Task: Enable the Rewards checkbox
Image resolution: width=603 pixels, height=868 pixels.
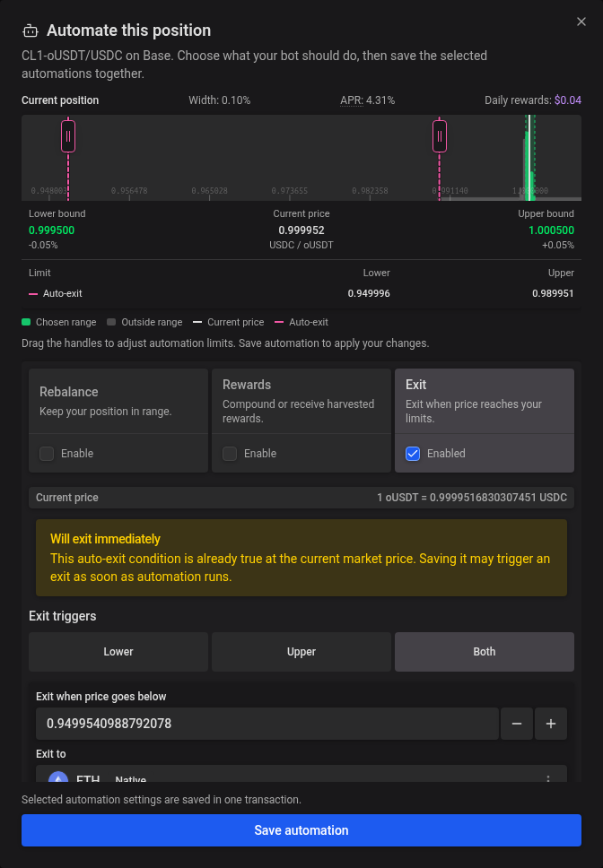Action: click(230, 454)
